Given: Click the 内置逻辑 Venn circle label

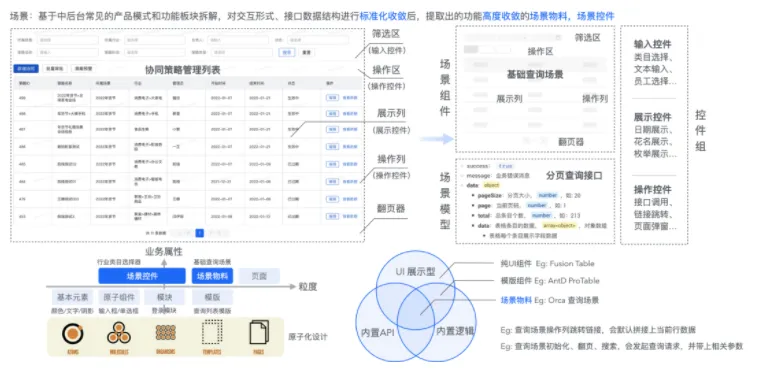Looking at the screenshot, I should click(x=455, y=330).
